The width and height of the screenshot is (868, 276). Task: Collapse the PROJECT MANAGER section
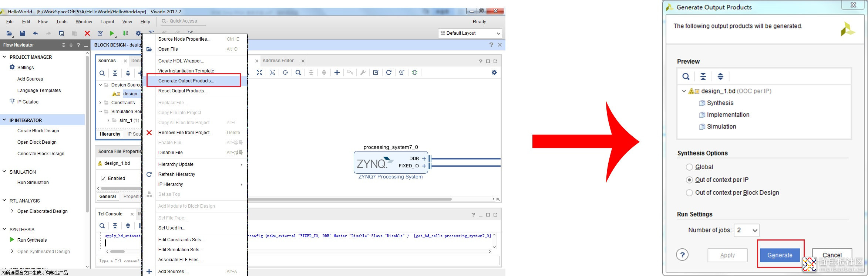pos(4,57)
